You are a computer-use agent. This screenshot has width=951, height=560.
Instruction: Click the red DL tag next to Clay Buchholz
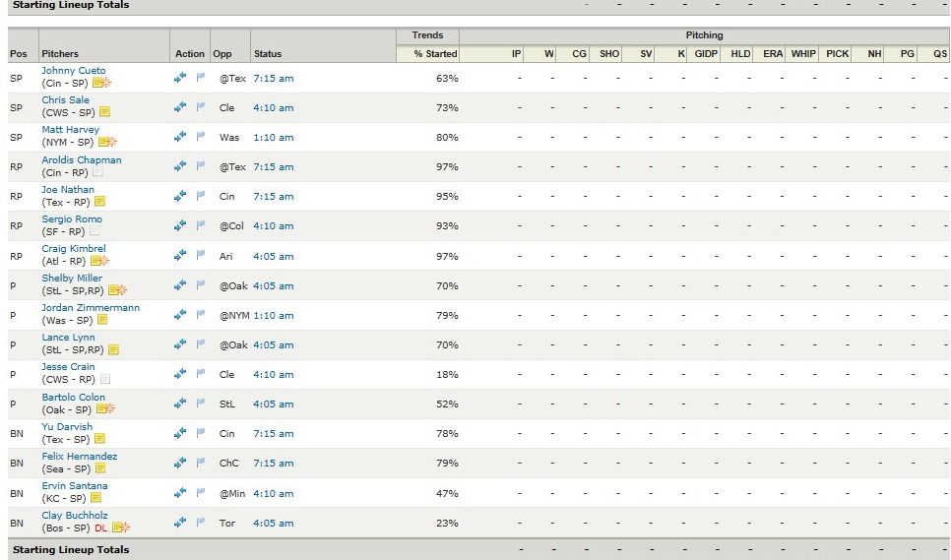pos(100,528)
